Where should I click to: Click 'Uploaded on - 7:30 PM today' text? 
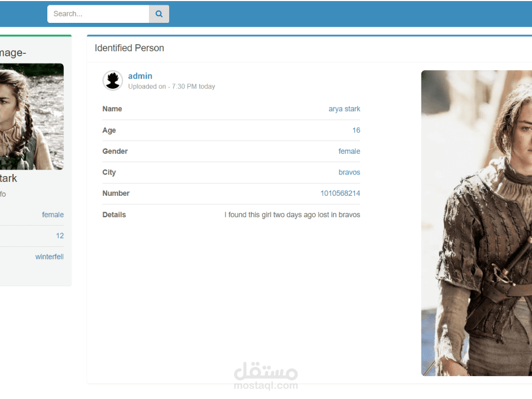[172, 87]
